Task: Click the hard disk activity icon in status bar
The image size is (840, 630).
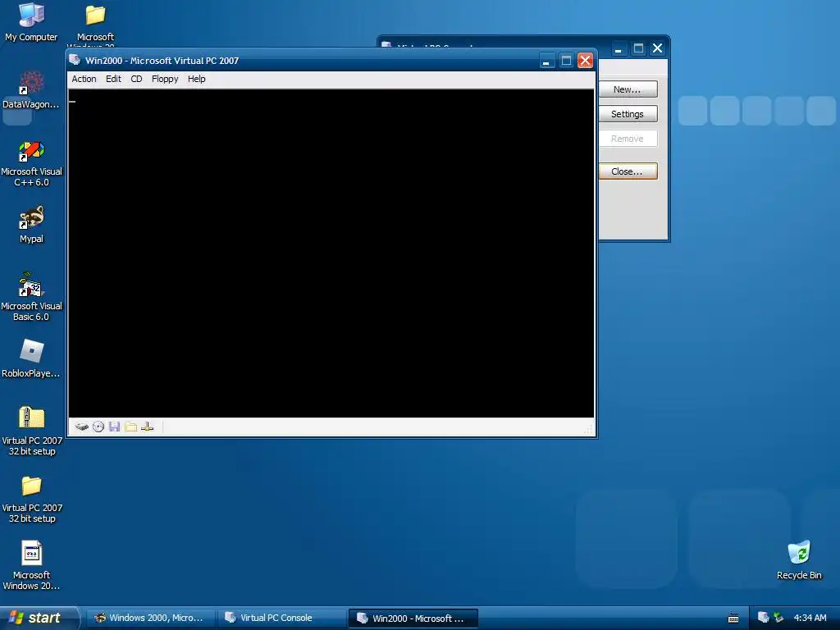Action: click(x=81, y=427)
